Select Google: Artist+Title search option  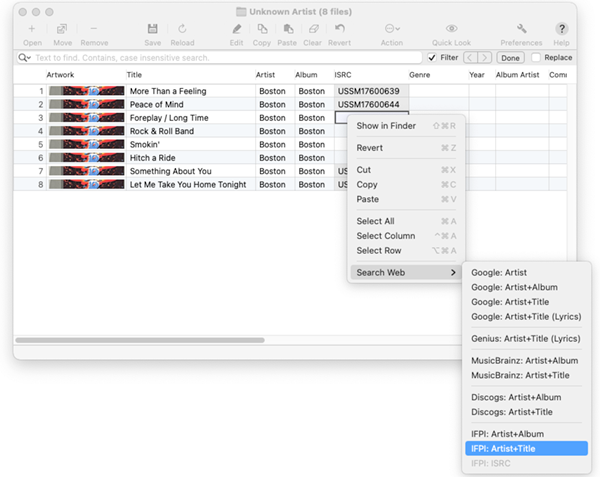526,302
